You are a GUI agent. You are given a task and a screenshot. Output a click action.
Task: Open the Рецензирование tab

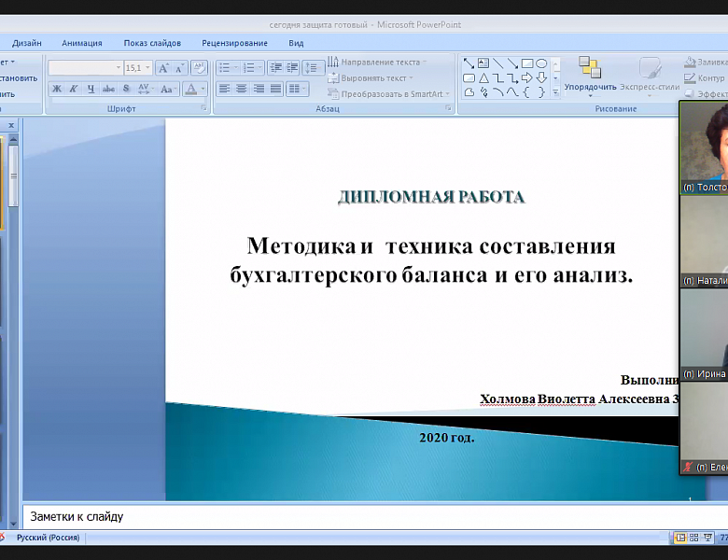click(x=234, y=43)
